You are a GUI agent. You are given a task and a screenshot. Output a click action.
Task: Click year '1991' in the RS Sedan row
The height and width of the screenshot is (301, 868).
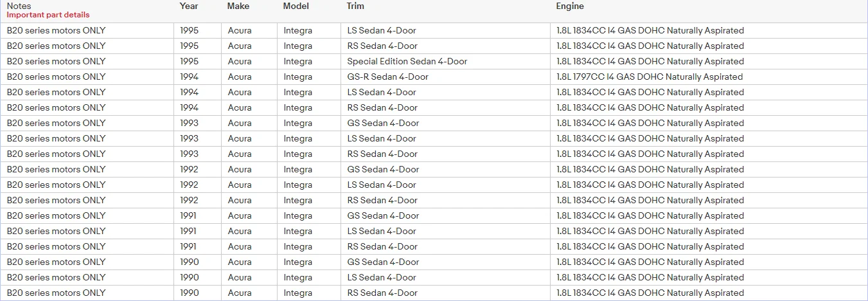[x=188, y=246]
